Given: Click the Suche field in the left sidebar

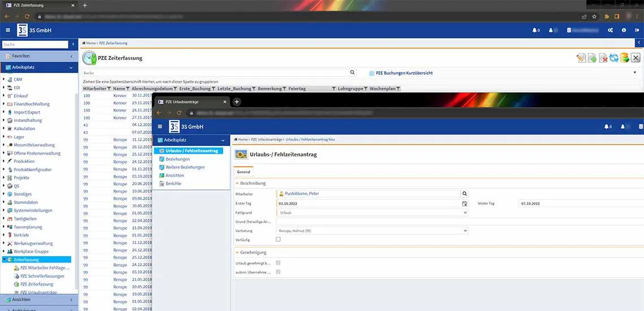Looking at the screenshot, I should pos(35,44).
